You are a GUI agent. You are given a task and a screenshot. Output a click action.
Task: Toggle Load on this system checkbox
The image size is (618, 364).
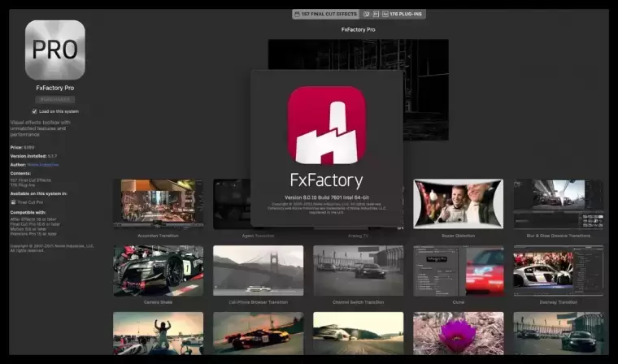[34, 111]
